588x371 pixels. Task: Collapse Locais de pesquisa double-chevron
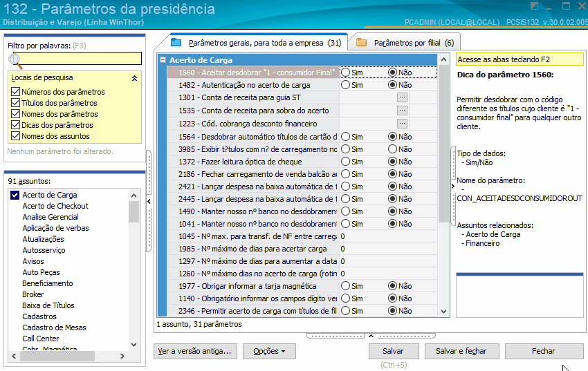134,78
